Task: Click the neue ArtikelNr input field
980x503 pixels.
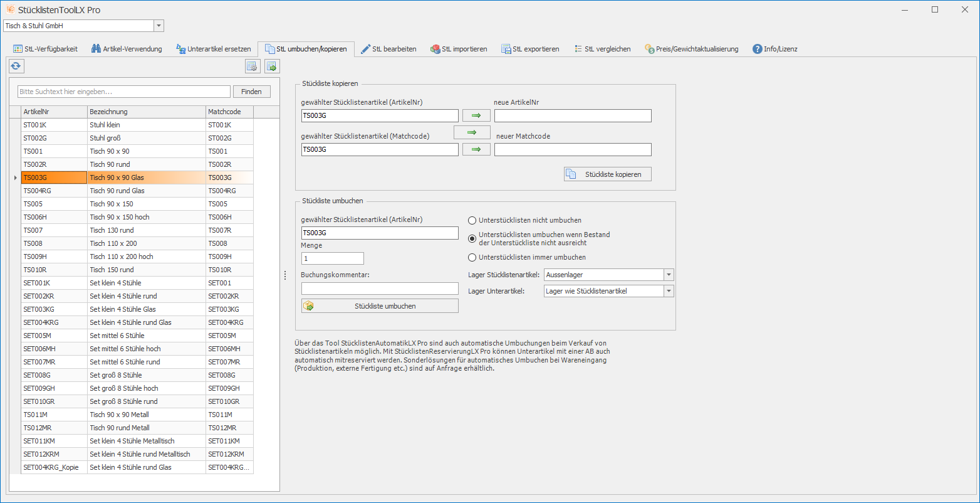Action: pos(573,116)
